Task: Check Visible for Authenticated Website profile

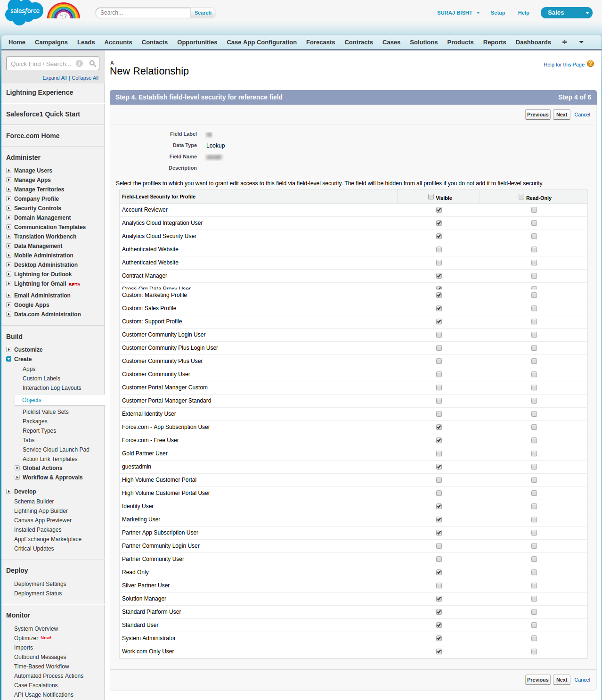Action: coord(439,249)
